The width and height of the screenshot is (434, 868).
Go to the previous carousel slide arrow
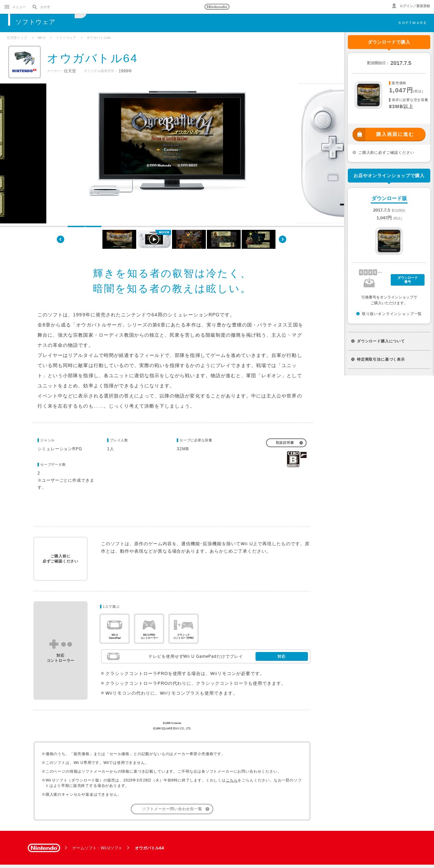pos(61,239)
